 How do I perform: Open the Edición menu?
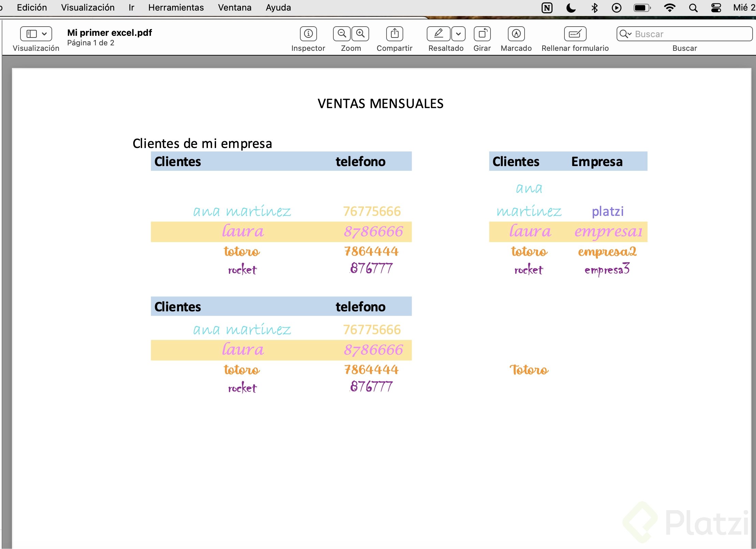[x=32, y=8]
